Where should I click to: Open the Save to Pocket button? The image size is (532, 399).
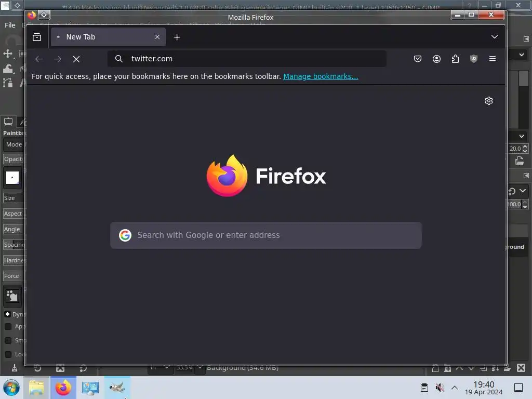pos(418,59)
